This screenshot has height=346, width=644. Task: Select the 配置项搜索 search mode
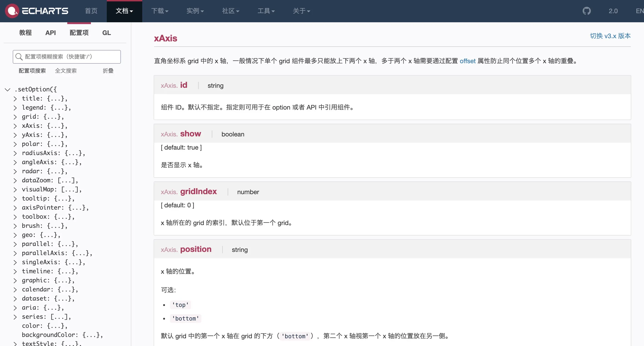pos(32,71)
